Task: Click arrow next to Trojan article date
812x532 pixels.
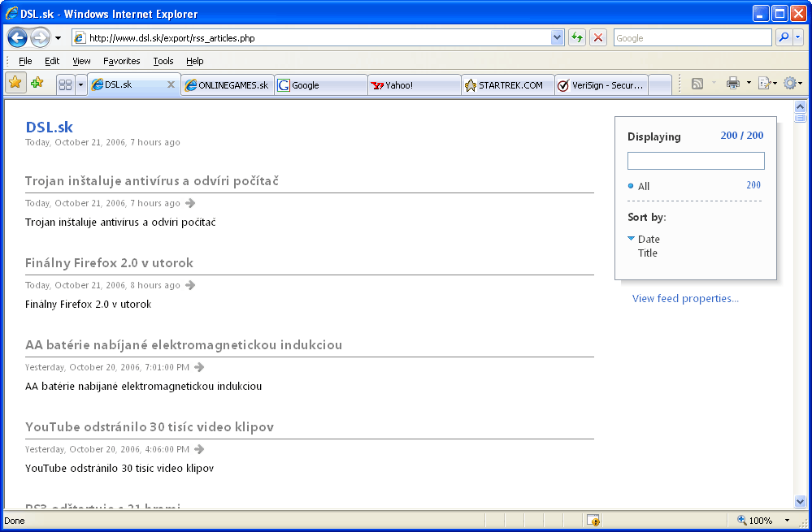Action: (190, 203)
